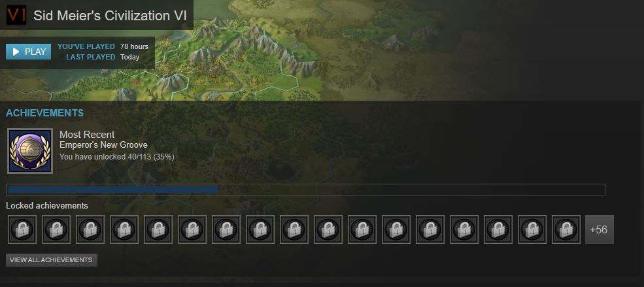Select the second locked achievement padlock icon
644x287 pixels.
tap(56, 229)
